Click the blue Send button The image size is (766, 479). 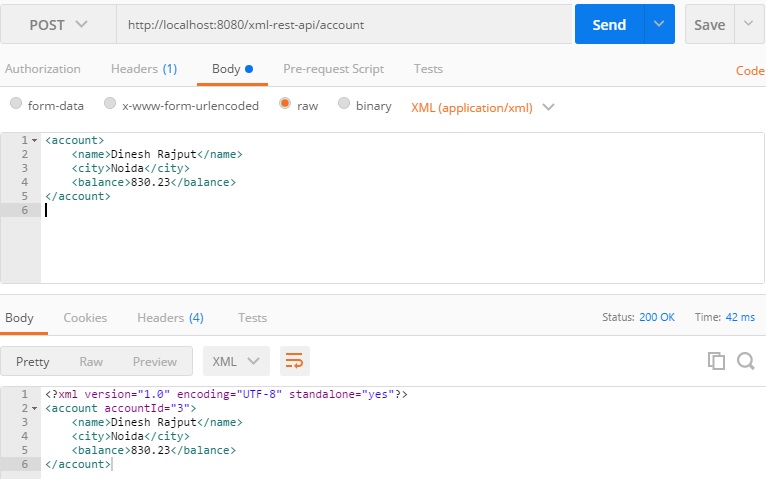pos(609,24)
